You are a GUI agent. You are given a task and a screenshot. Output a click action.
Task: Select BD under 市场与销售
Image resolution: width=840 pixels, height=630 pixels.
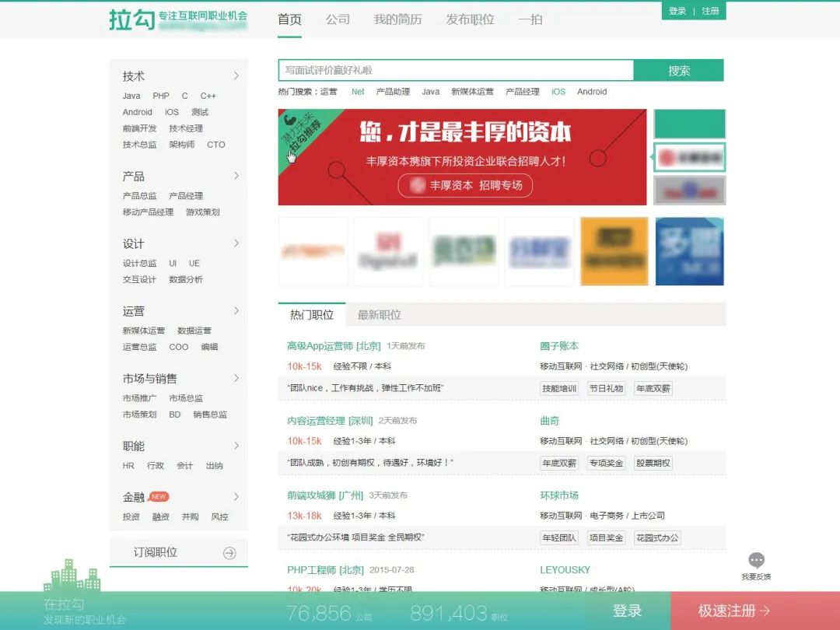[175, 415]
